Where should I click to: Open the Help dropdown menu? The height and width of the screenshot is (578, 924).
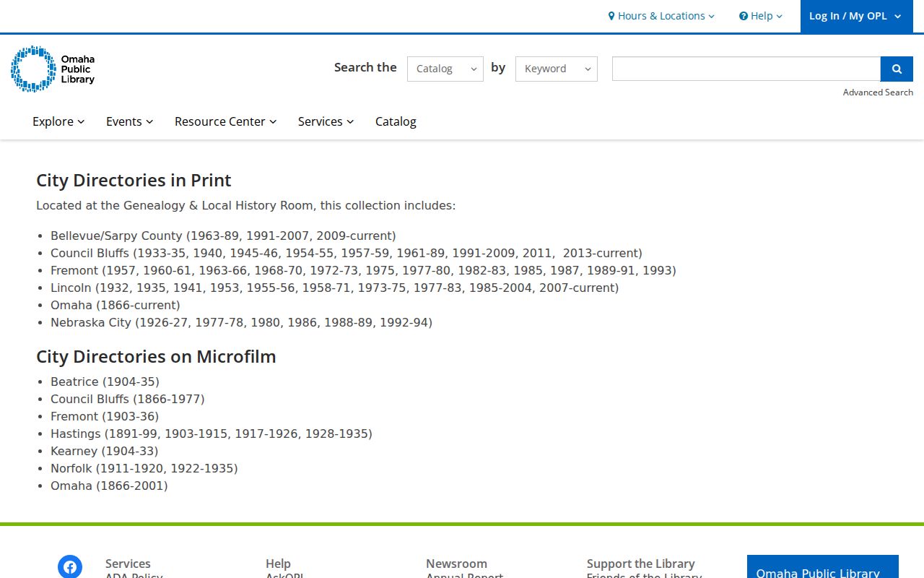coord(761,16)
